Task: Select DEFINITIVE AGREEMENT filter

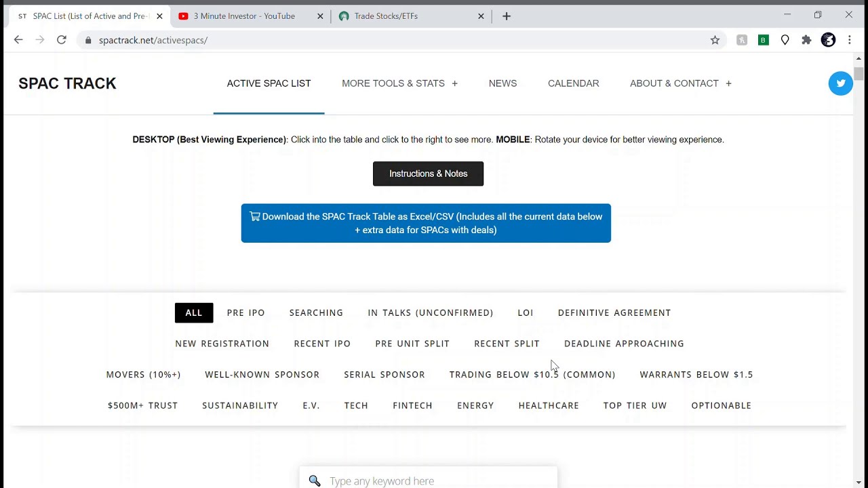Action: 614,312
